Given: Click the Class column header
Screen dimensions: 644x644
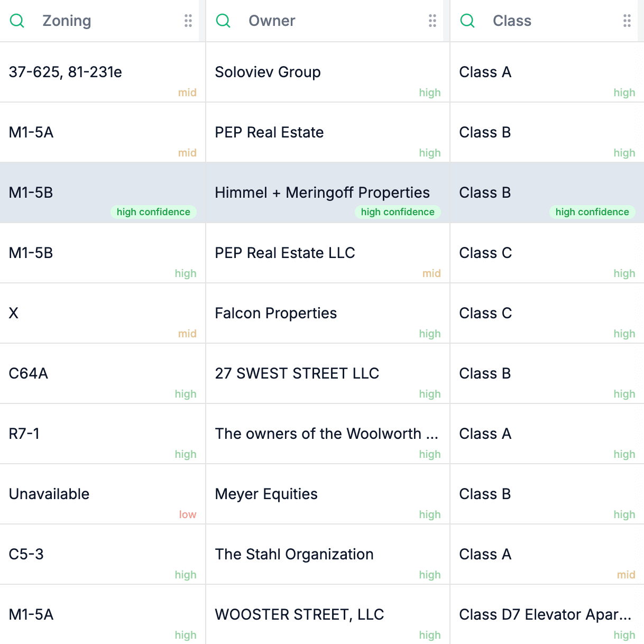Looking at the screenshot, I should (512, 21).
